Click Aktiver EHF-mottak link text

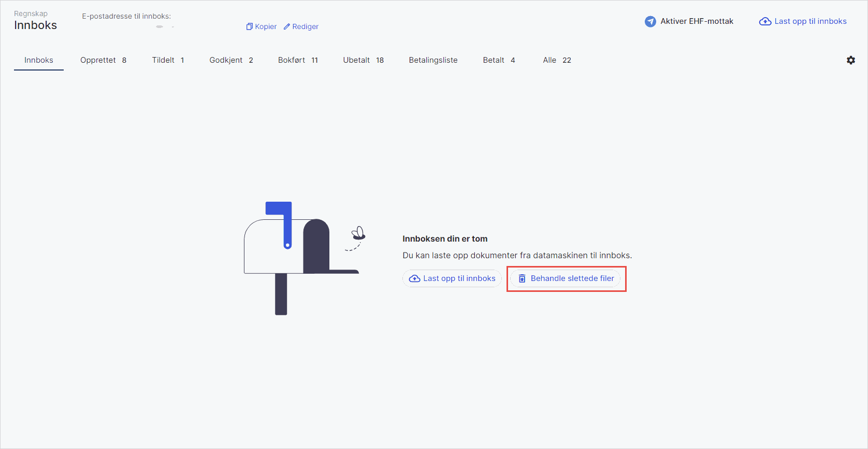tap(697, 21)
